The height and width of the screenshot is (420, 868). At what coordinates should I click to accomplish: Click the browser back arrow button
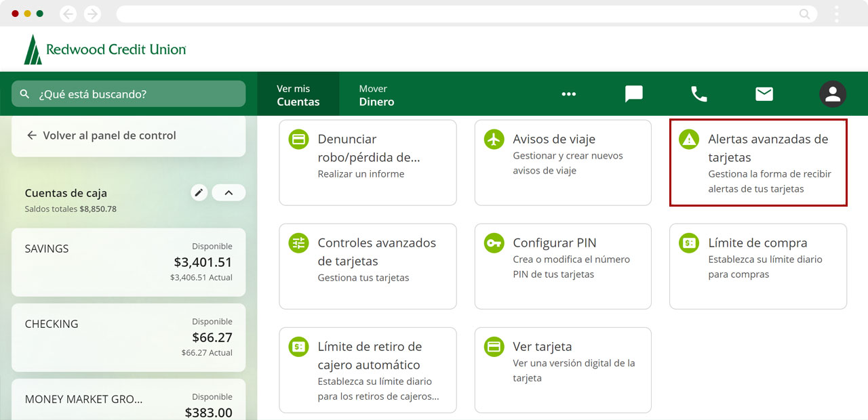[x=68, y=14]
